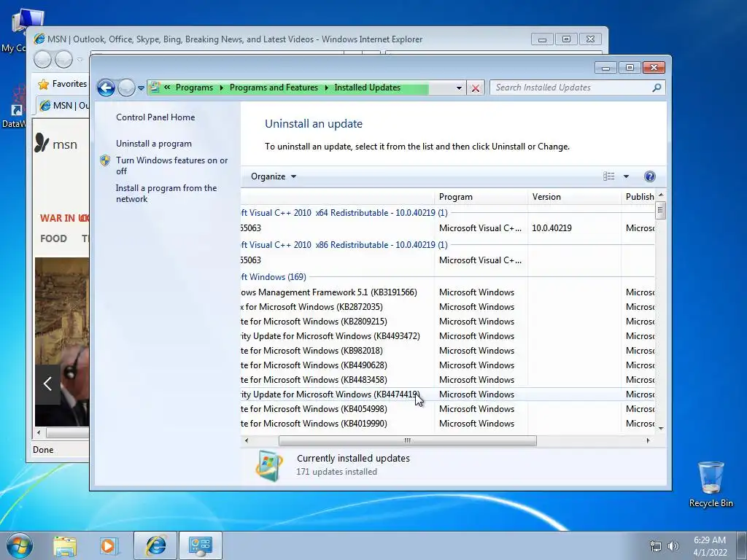Select the update KB2872035 row
Screen dimensions: 747x560
tap(448, 307)
